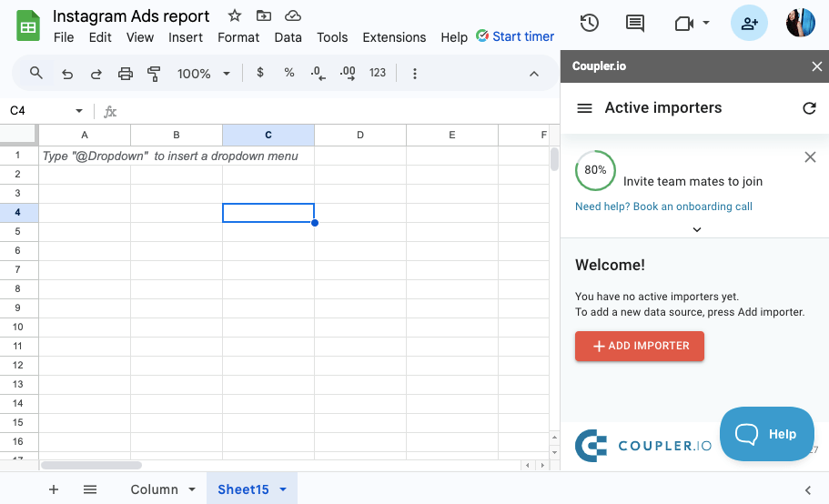Show side panel with left chevron

tap(808, 490)
